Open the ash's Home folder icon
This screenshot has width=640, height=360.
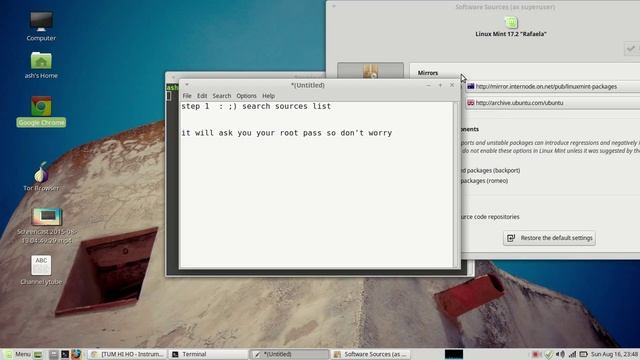[41, 65]
